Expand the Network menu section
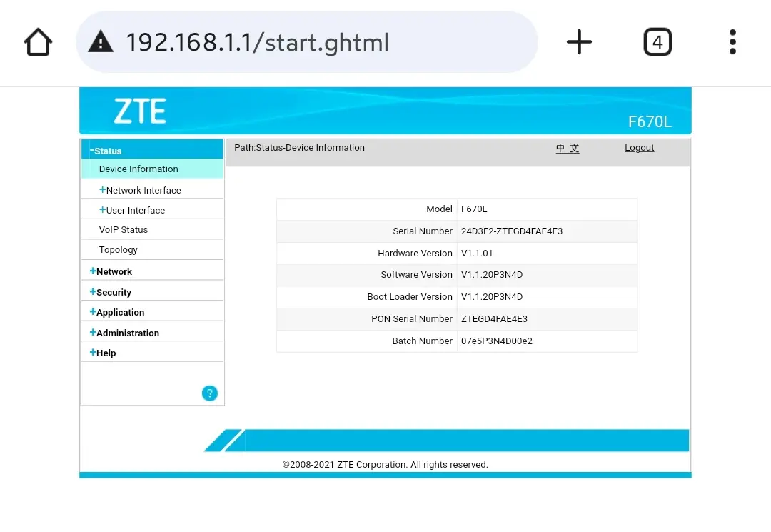The image size is (771, 532). coord(111,271)
